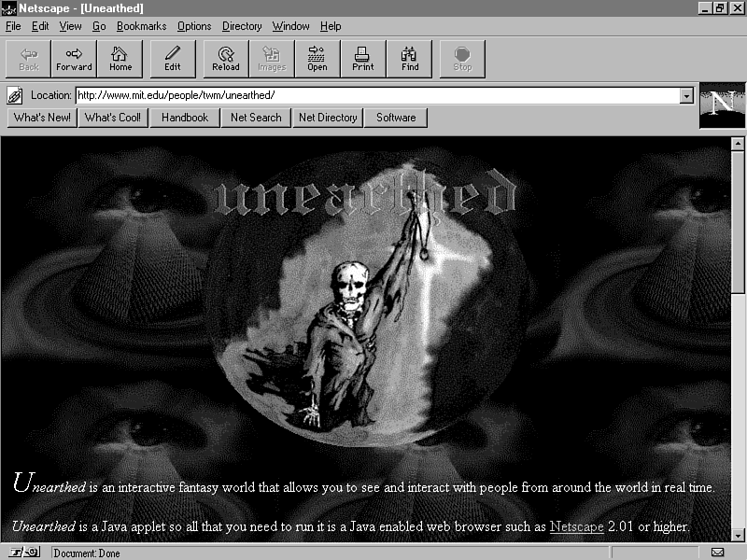Expand the Location history dropdown arrow
Viewport: 747px width, 560px height.
tap(687, 95)
